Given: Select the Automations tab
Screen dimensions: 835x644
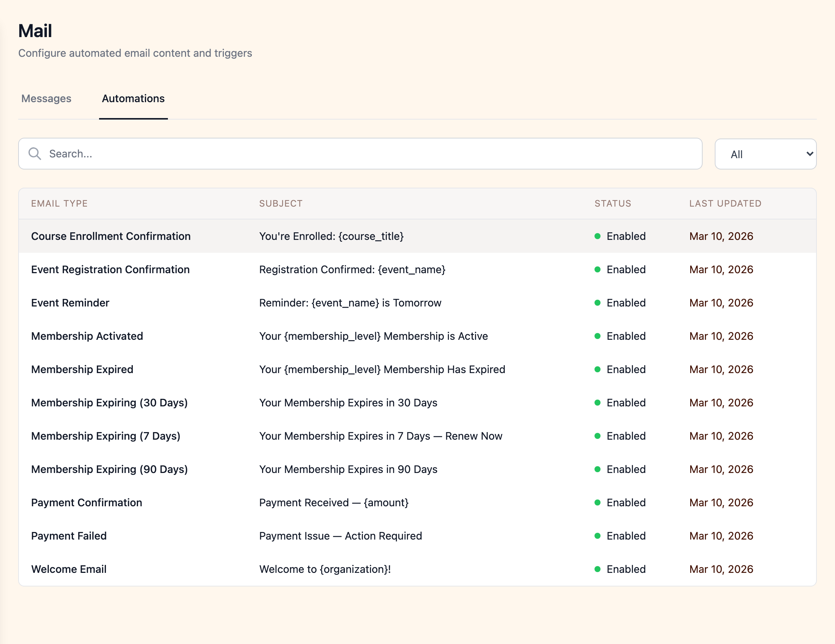Looking at the screenshot, I should 133,98.
